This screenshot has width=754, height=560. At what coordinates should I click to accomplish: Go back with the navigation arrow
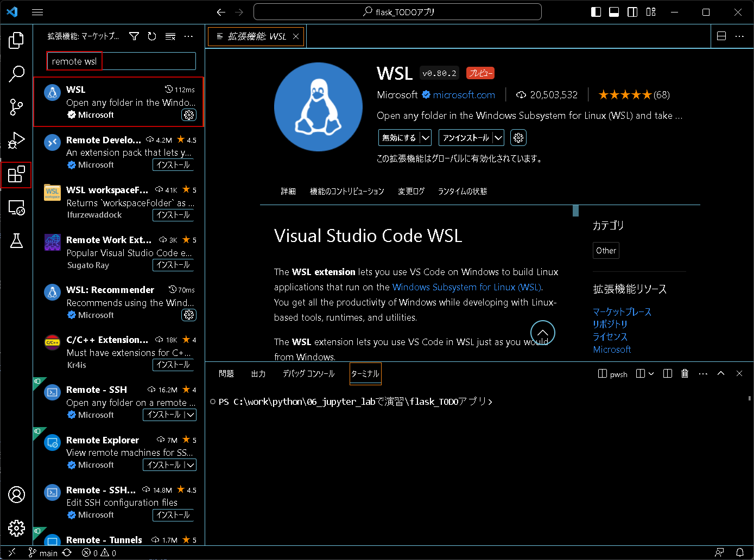pos(220,12)
